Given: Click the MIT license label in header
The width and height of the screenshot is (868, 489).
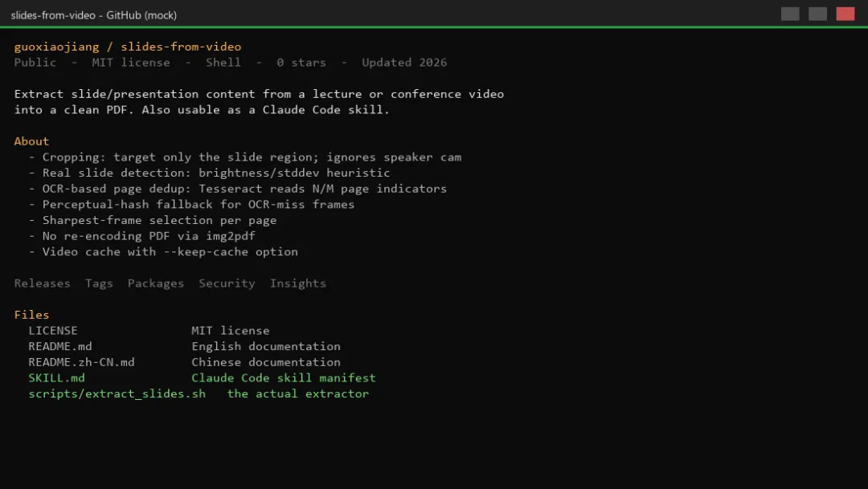Looking at the screenshot, I should click(131, 63).
